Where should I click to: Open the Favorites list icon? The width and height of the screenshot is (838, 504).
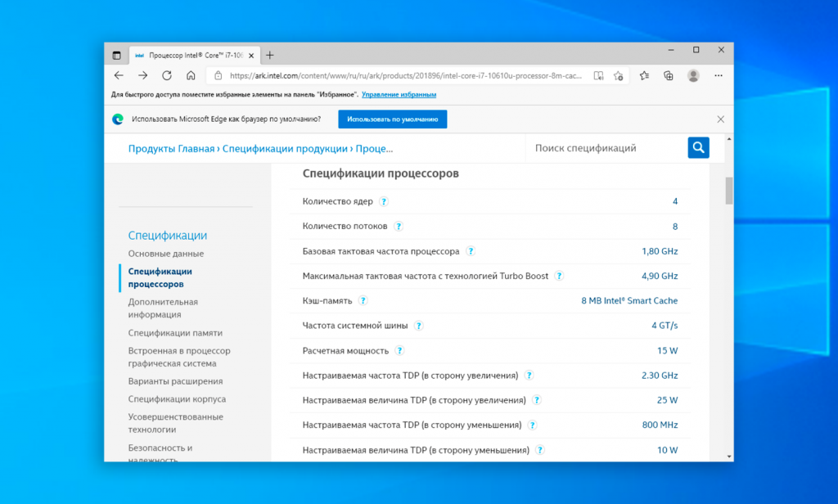click(x=644, y=75)
